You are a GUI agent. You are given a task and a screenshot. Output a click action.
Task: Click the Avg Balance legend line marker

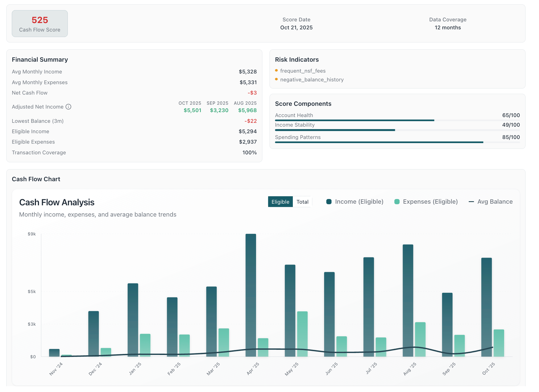pos(471,201)
